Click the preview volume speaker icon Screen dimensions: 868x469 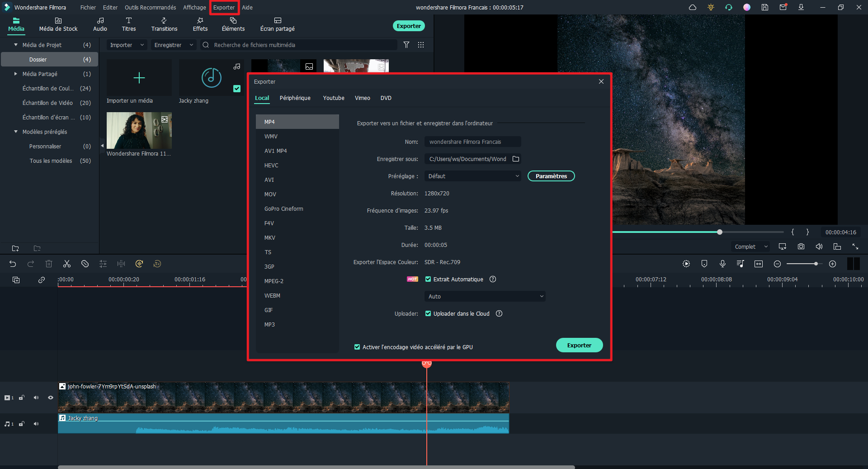tap(819, 246)
